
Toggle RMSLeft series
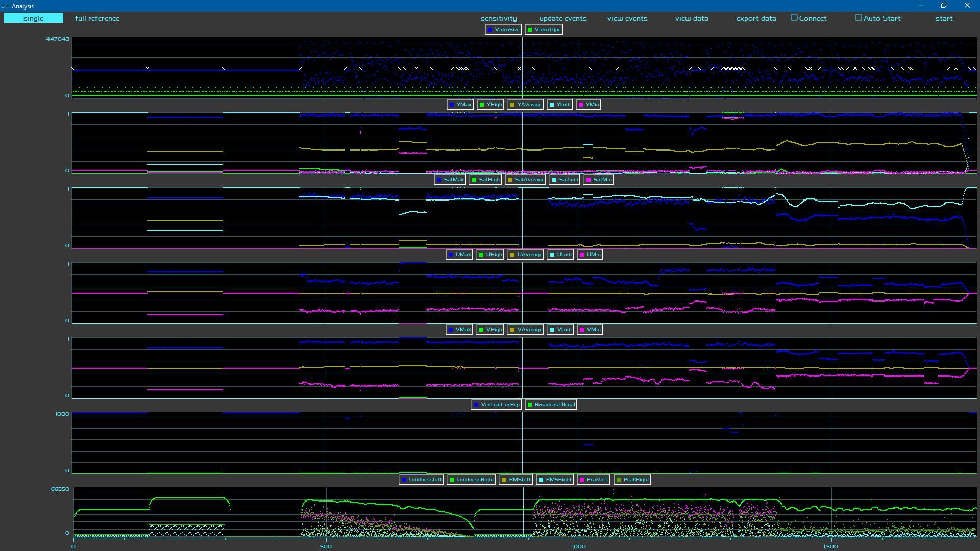tap(516, 480)
